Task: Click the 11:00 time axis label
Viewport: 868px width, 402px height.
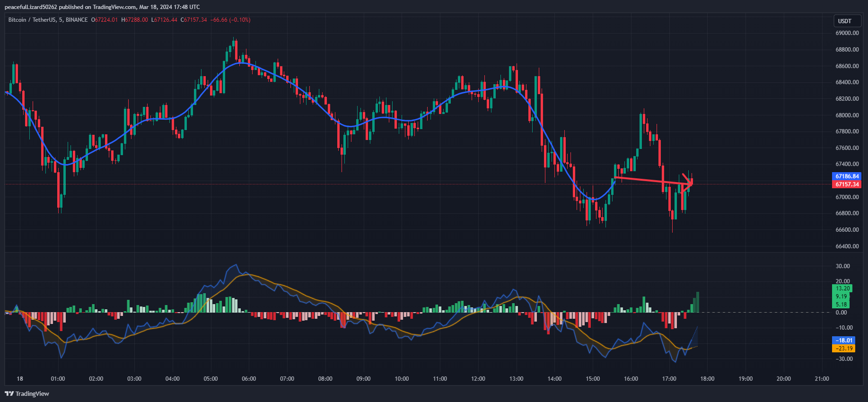Action: (440, 379)
